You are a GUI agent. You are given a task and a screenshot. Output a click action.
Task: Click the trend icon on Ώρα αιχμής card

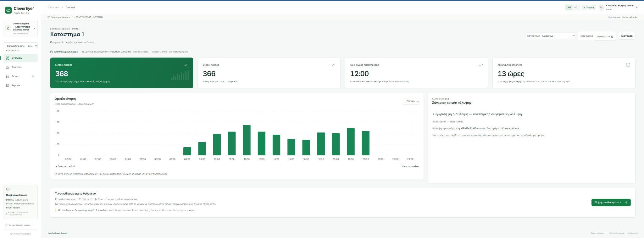pos(480,65)
